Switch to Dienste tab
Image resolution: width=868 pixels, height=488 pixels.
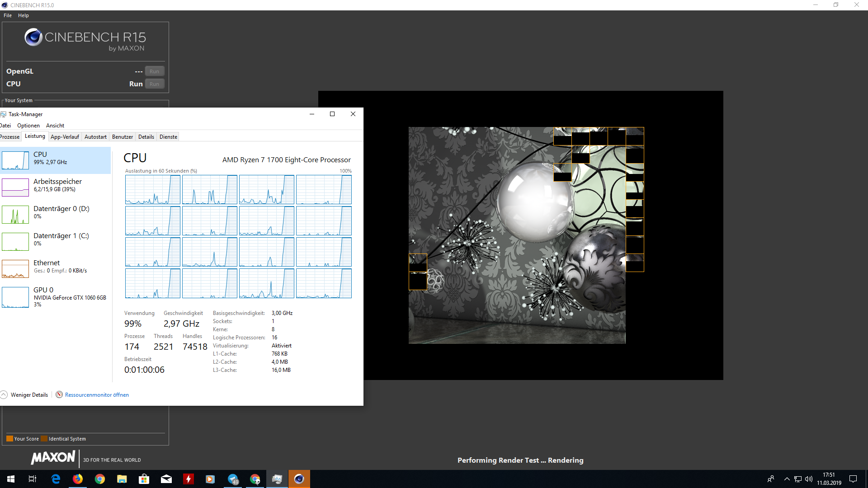pos(168,137)
